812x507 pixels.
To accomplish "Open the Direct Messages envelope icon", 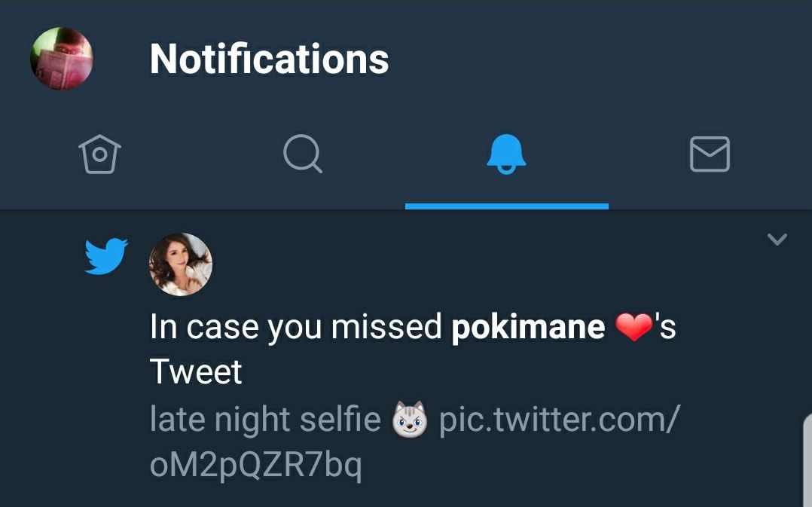I will (709, 154).
